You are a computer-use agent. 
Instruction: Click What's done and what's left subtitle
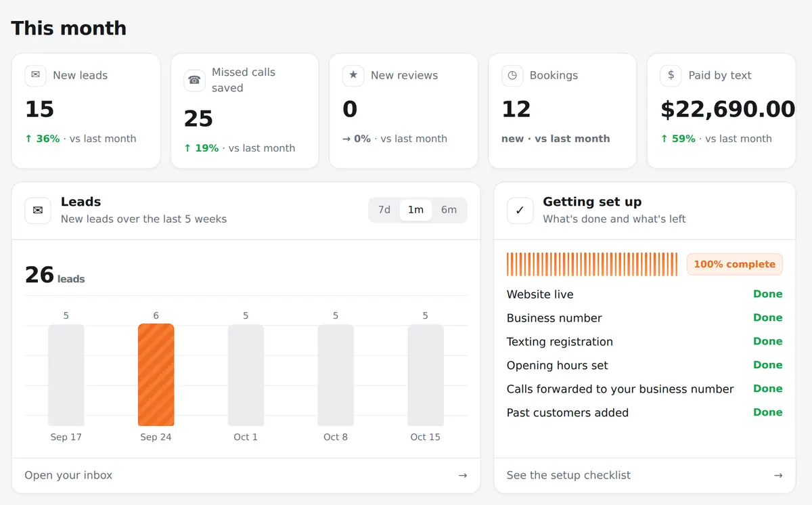point(614,219)
